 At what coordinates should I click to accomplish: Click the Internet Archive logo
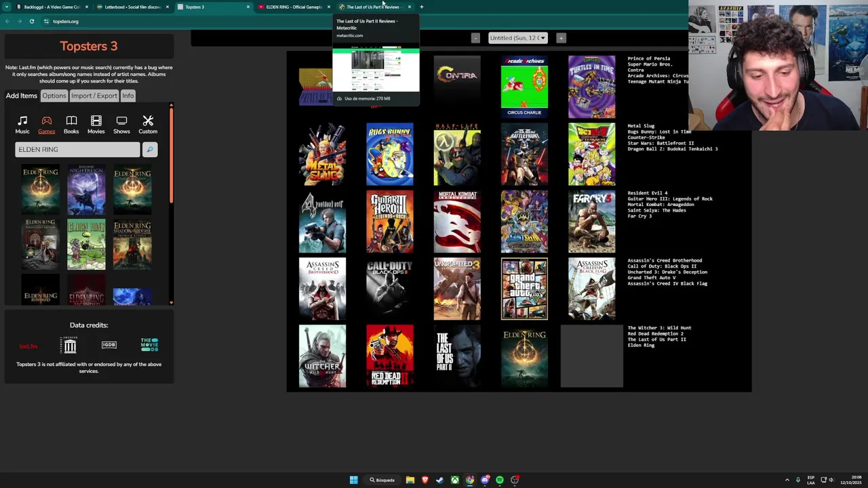(x=70, y=345)
